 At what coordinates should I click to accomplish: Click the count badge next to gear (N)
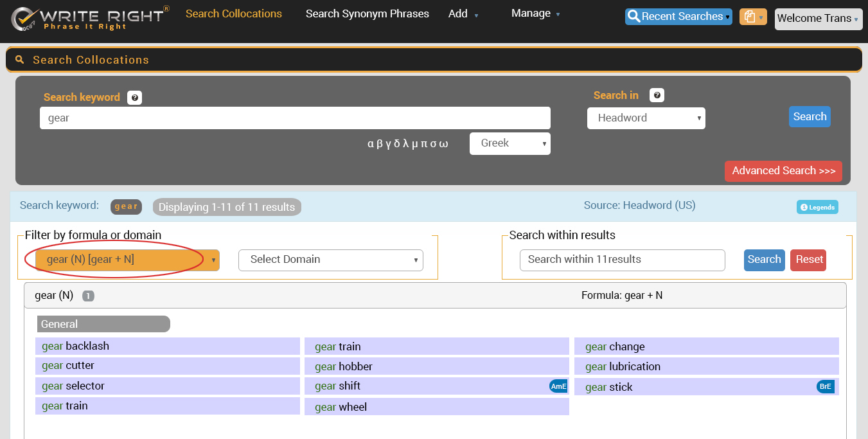[x=88, y=296]
